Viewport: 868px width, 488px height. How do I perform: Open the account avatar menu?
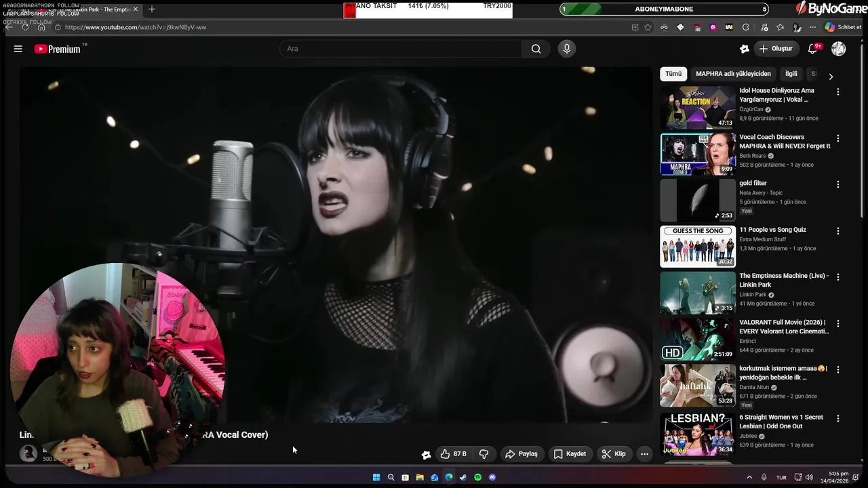point(839,49)
